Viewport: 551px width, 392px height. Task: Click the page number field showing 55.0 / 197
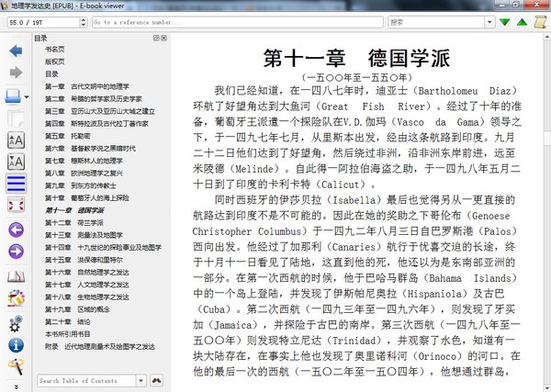click(43, 22)
